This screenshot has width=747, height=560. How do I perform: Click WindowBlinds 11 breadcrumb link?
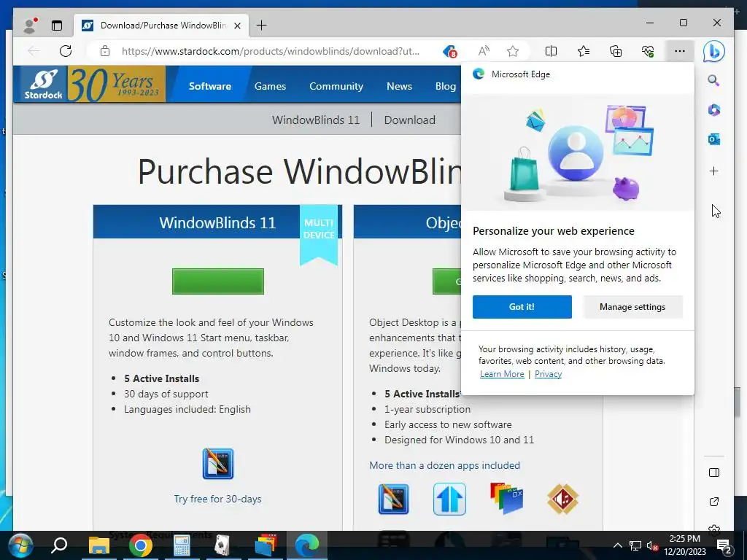coord(315,120)
